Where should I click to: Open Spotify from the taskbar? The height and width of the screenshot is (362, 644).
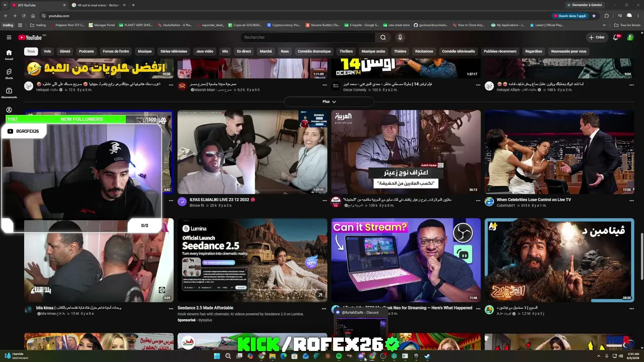(339, 356)
